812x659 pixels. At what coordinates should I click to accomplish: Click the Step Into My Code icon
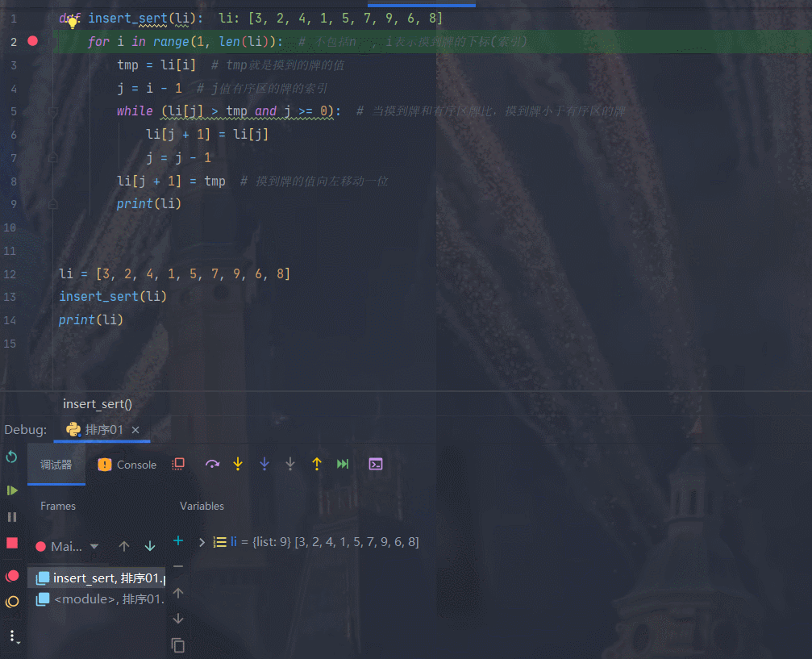264,464
